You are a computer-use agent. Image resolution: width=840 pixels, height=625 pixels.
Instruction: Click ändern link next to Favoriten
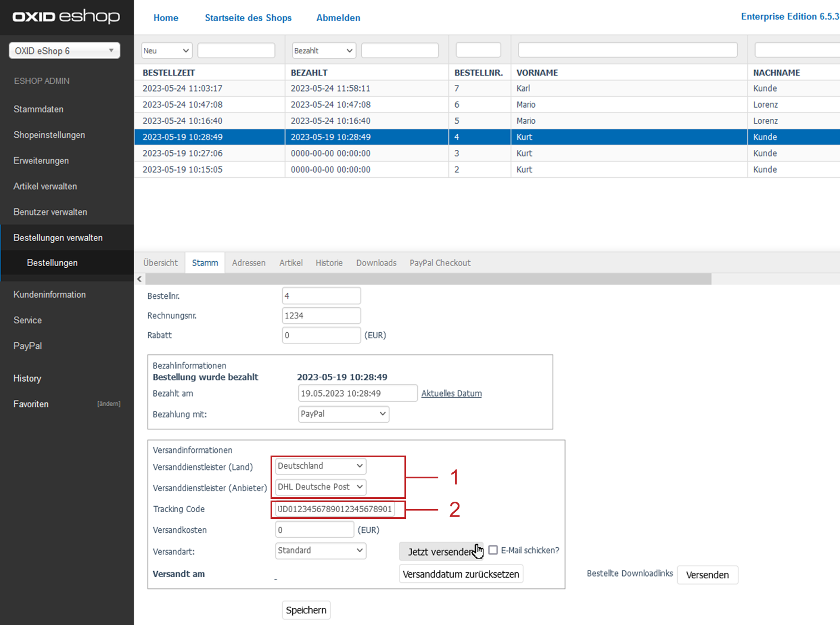coord(108,404)
